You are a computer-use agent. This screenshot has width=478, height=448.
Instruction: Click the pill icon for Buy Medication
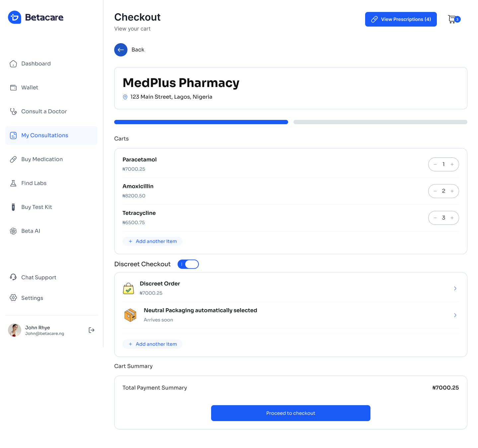tap(13, 159)
